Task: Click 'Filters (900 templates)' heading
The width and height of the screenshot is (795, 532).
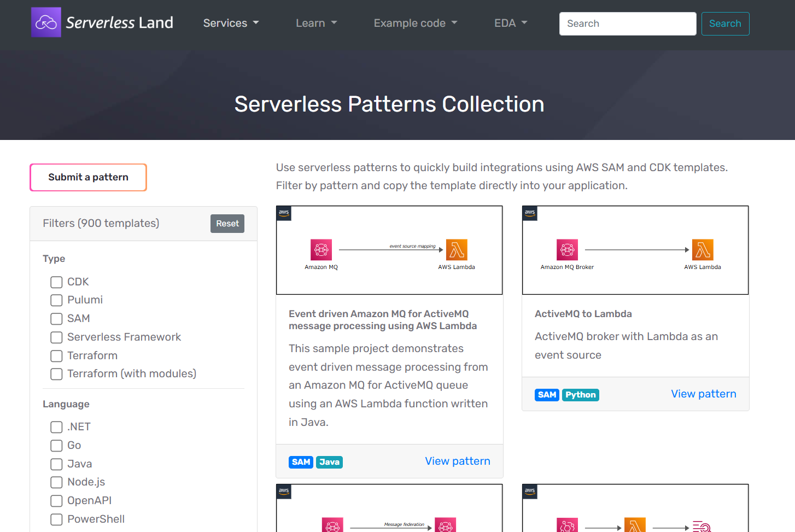Action: coord(101,223)
